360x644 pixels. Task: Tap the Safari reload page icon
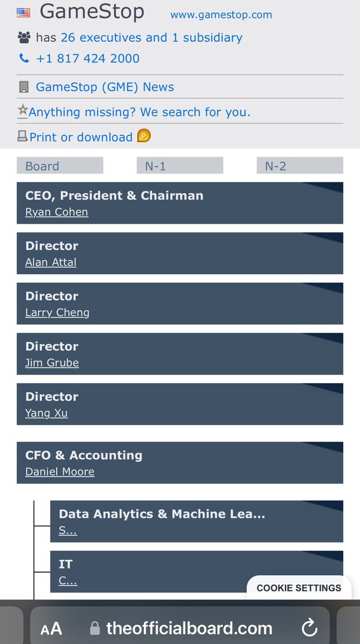tap(310, 627)
